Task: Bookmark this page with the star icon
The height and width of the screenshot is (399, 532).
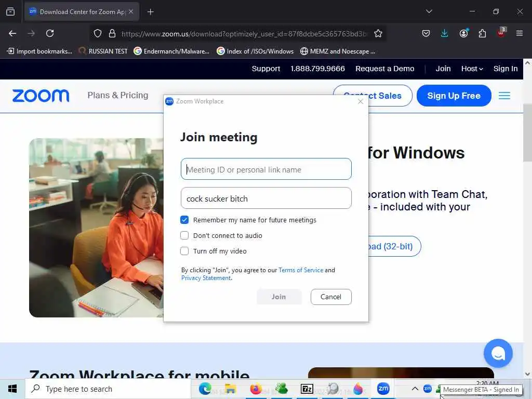Action: [x=378, y=33]
